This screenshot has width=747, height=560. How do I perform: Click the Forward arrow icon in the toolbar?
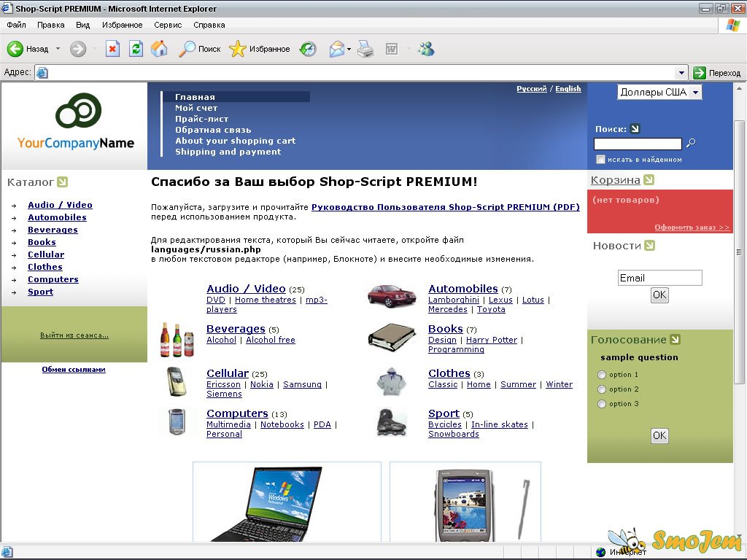(x=78, y=49)
